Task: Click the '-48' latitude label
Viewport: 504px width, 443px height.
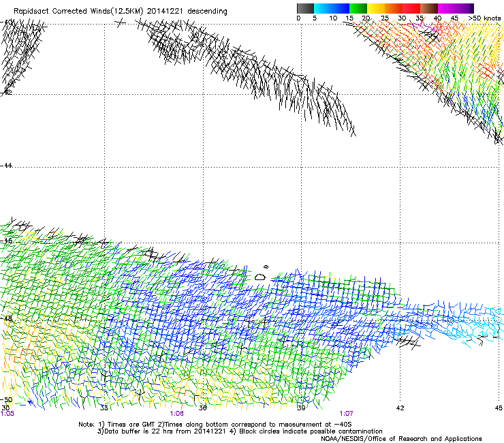Action: coord(6,318)
